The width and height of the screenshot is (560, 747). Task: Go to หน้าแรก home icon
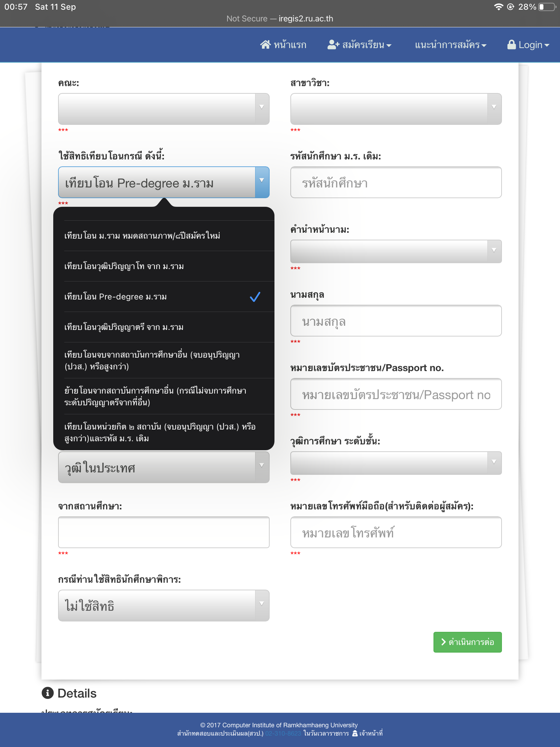(x=265, y=45)
